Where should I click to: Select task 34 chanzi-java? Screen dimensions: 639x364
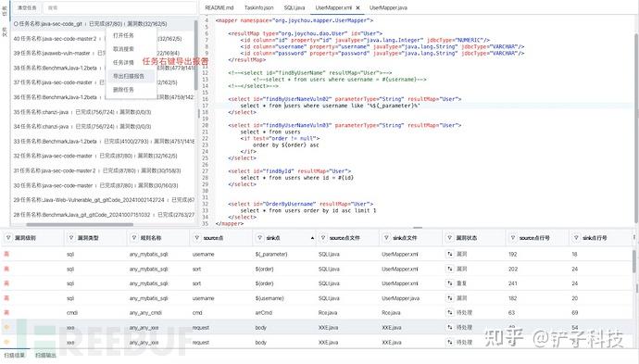click(x=103, y=127)
